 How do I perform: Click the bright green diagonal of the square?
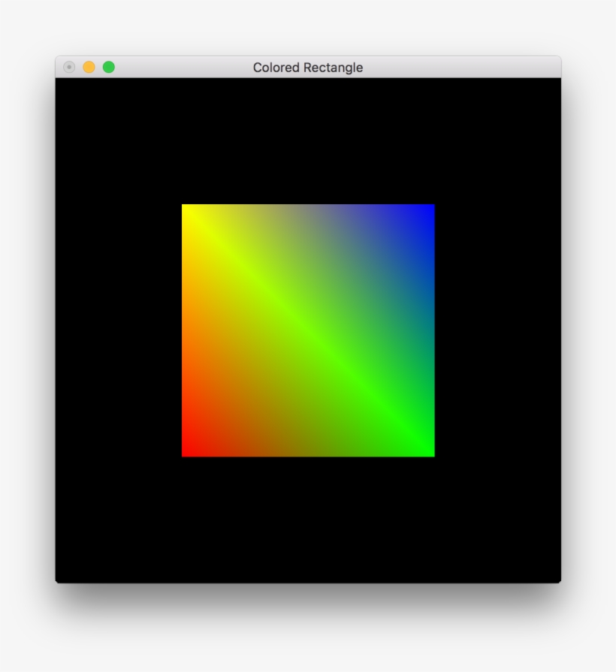323,345
